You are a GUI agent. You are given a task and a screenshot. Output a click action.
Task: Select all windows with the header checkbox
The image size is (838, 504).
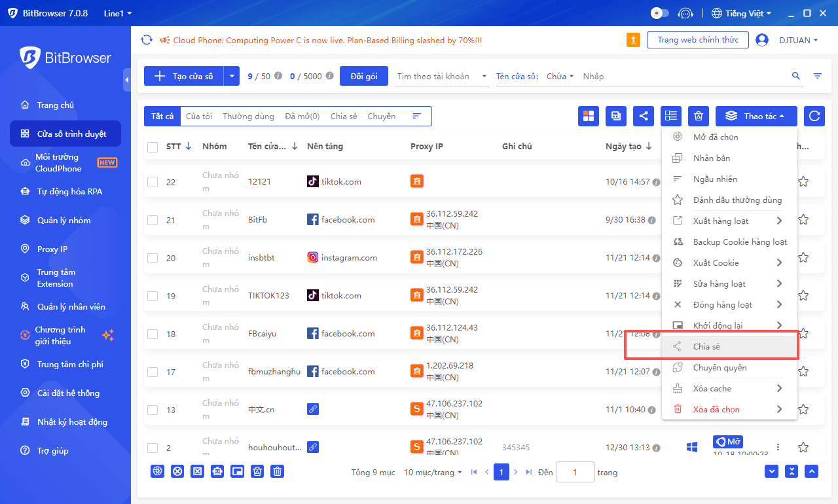click(153, 146)
